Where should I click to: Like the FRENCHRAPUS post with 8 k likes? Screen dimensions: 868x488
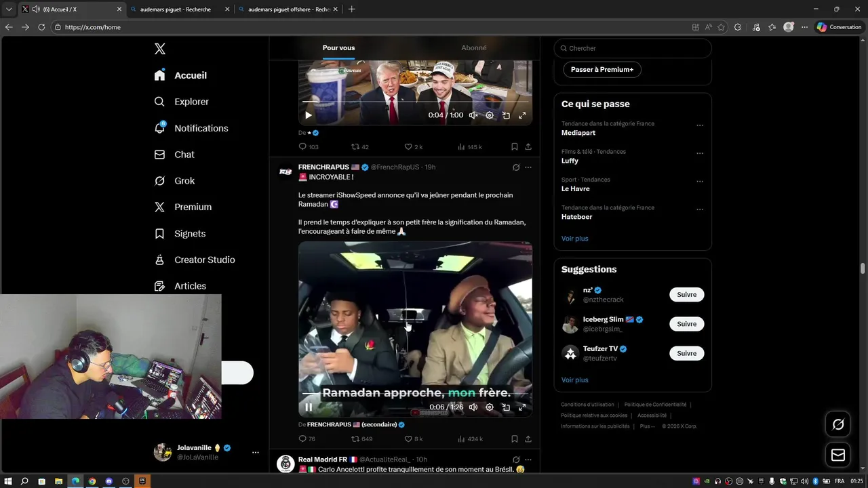click(x=413, y=439)
